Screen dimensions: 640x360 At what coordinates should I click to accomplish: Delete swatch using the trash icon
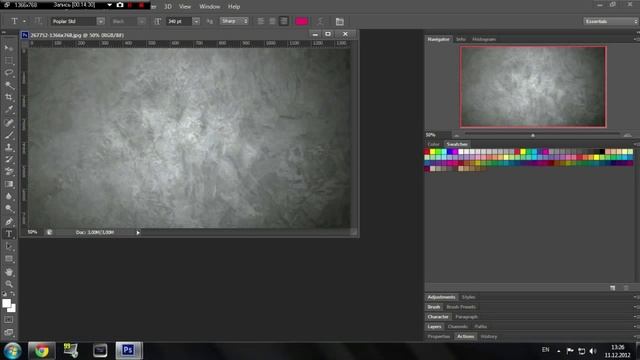(x=626, y=288)
